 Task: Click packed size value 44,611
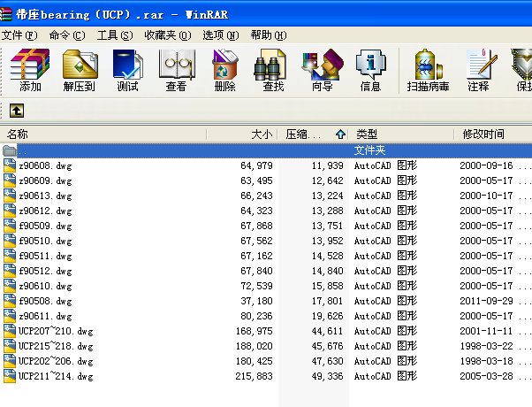[x=327, y=331]
